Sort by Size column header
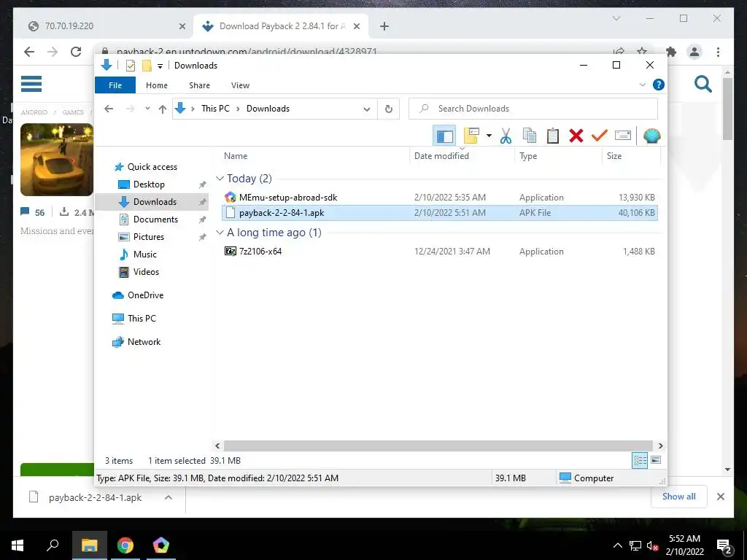Screen dimensions: 747x560 tap(614, 156)
